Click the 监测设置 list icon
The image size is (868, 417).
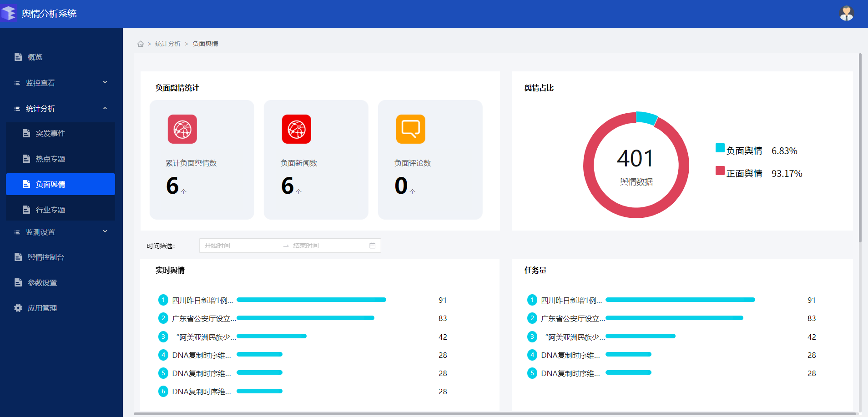17,232
